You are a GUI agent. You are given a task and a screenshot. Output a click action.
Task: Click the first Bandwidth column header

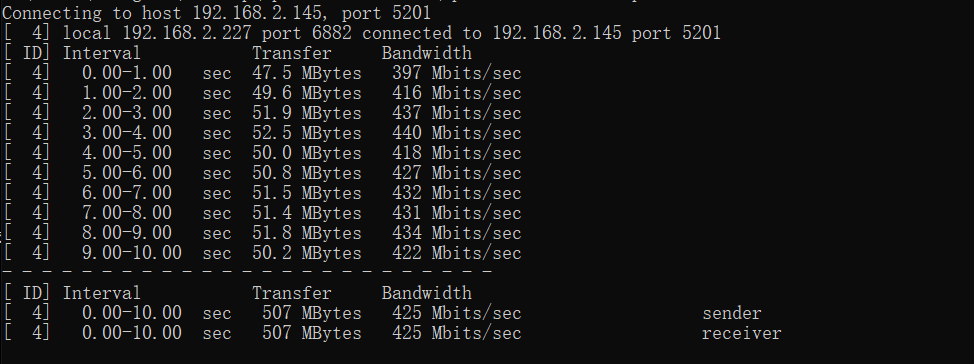427,53
